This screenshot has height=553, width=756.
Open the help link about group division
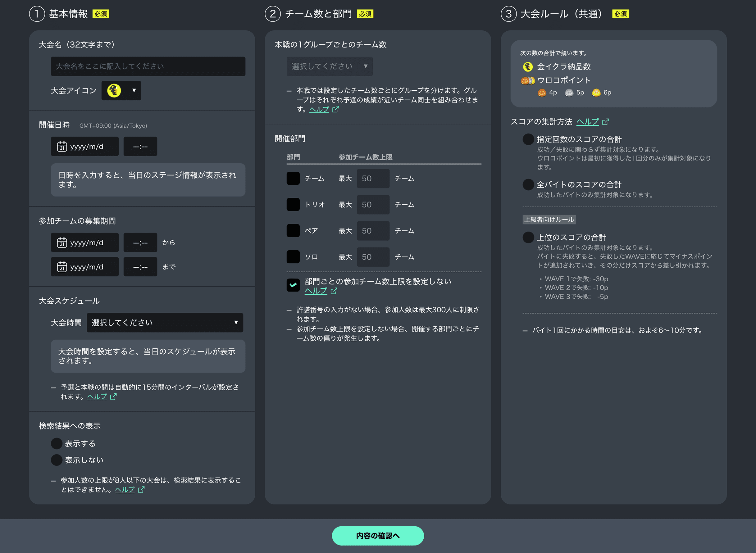click(x=319, y=110)
